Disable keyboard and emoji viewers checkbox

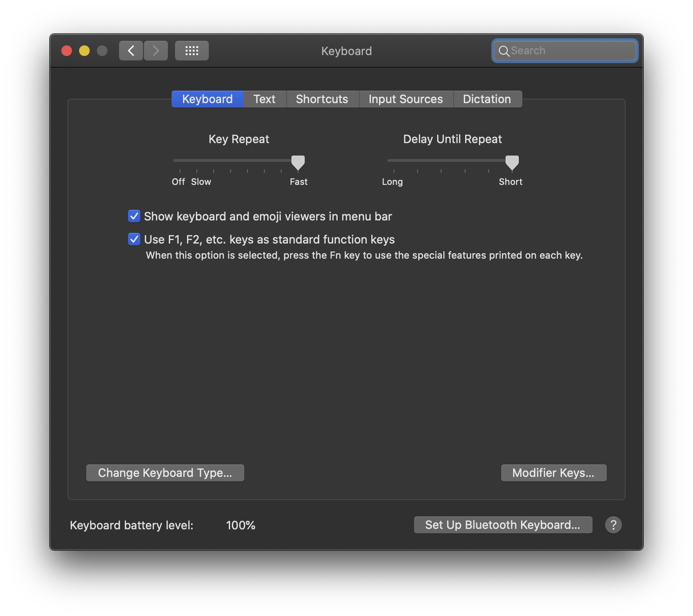[134, 216]
